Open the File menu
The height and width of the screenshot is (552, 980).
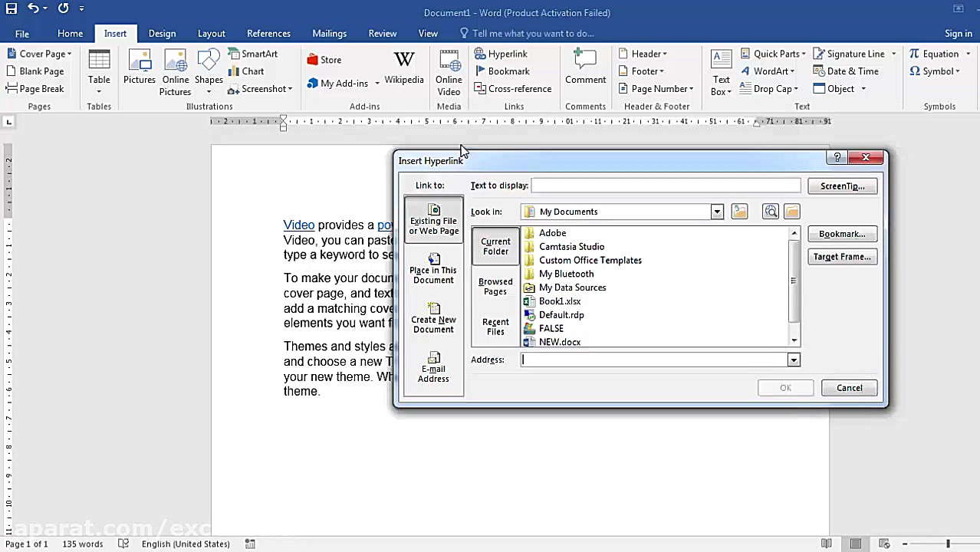tap(22, 34)
